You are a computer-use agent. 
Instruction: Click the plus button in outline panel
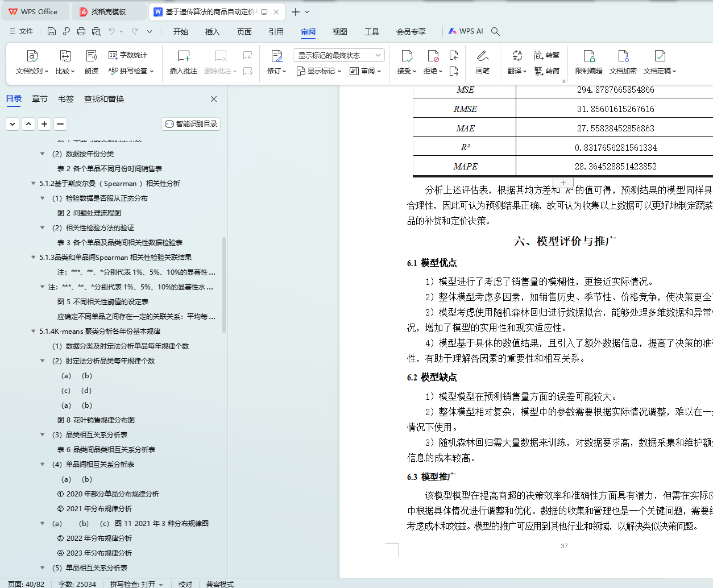coord(44,124)
